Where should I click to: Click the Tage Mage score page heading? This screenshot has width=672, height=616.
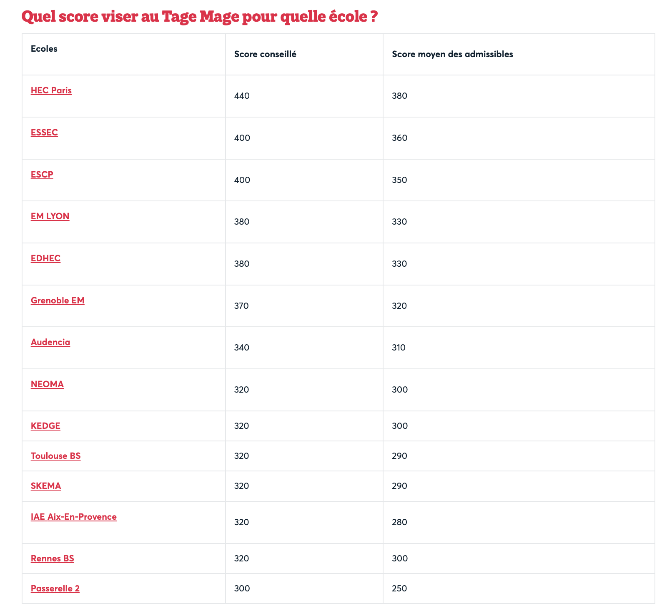pyautogui.click(x=200, y=17)
